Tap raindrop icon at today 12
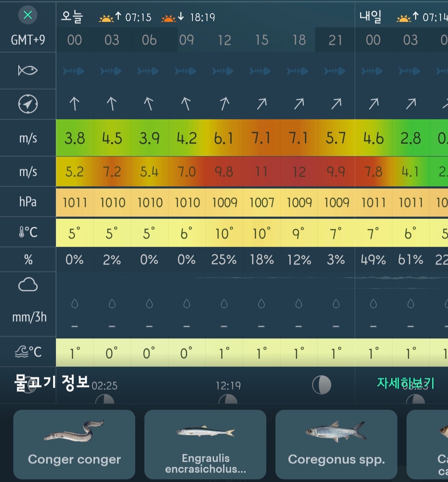The image size is (448, 482). [x=224, y=304]
